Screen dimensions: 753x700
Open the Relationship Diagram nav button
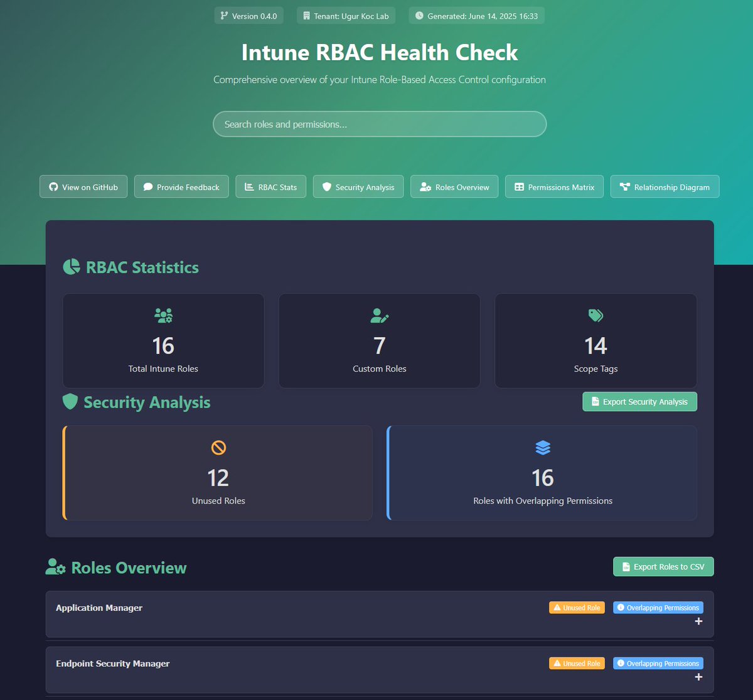click(665, 186)
